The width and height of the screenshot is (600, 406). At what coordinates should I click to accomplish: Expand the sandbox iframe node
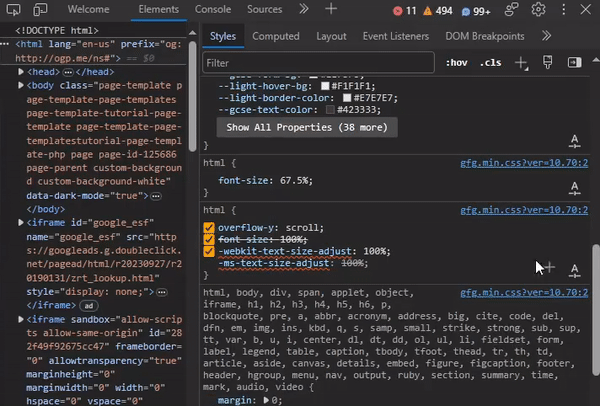pos(21,319)
